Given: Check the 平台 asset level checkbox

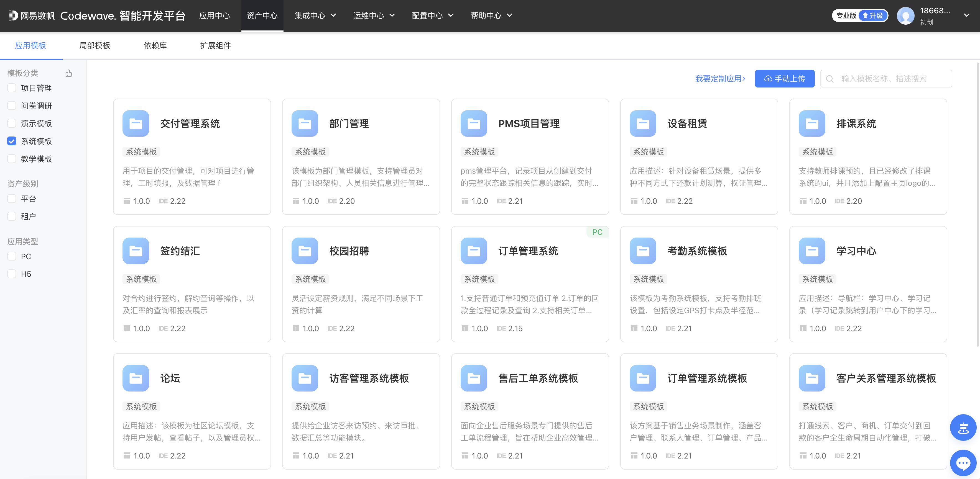Looking at the screenshot, I should click(x=11, y=199).
